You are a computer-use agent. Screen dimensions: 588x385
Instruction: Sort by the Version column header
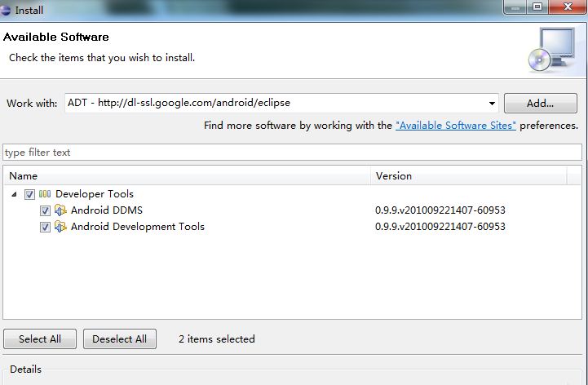[x=468, y=175]
